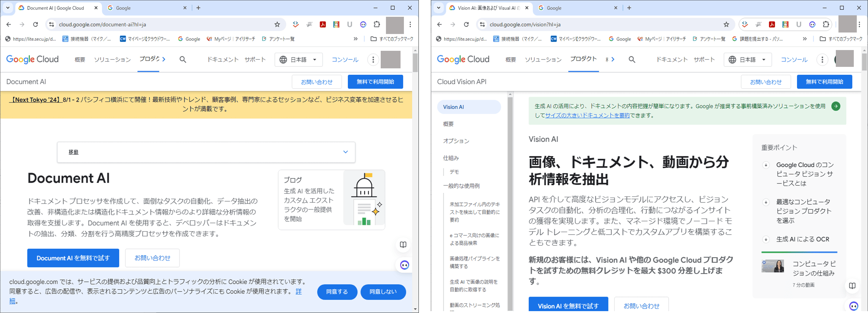
Task: Click the PDF extension icon in left window
Action: tap(323, 24)
